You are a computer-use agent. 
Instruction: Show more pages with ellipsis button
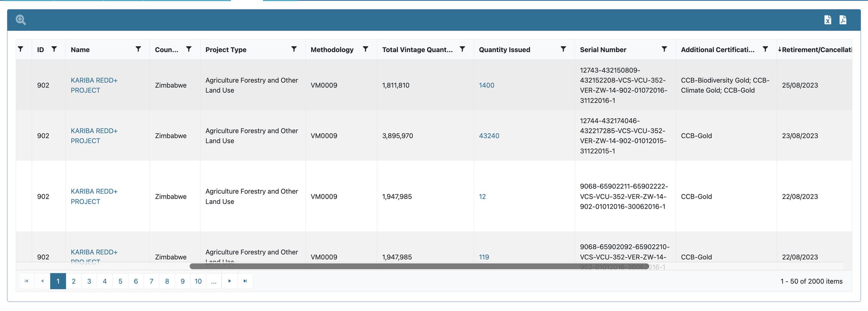click(214, 281)
